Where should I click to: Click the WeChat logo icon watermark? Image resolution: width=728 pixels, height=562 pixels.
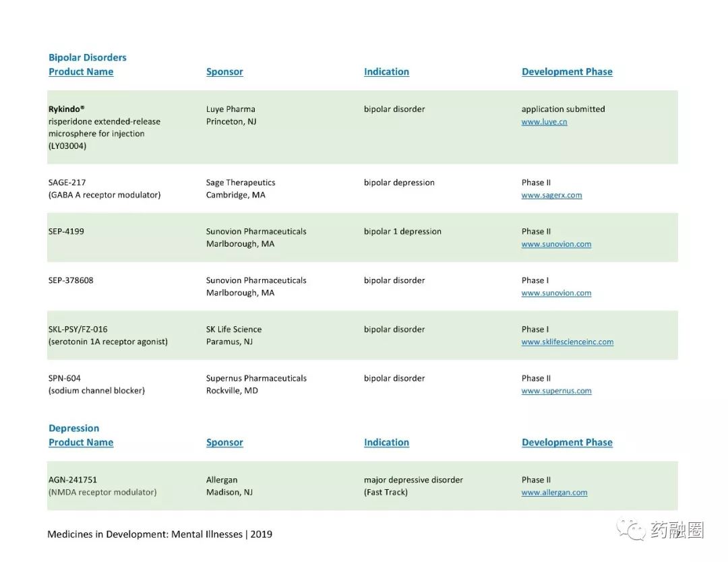point(631,529)
